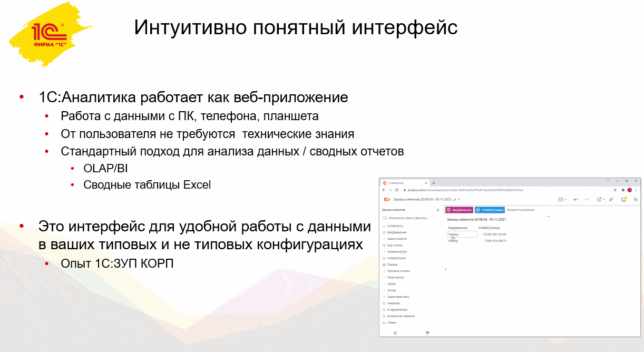Click the pencil edit icon next to report title
Screen dimensions: 644x352
pos(455,200)
